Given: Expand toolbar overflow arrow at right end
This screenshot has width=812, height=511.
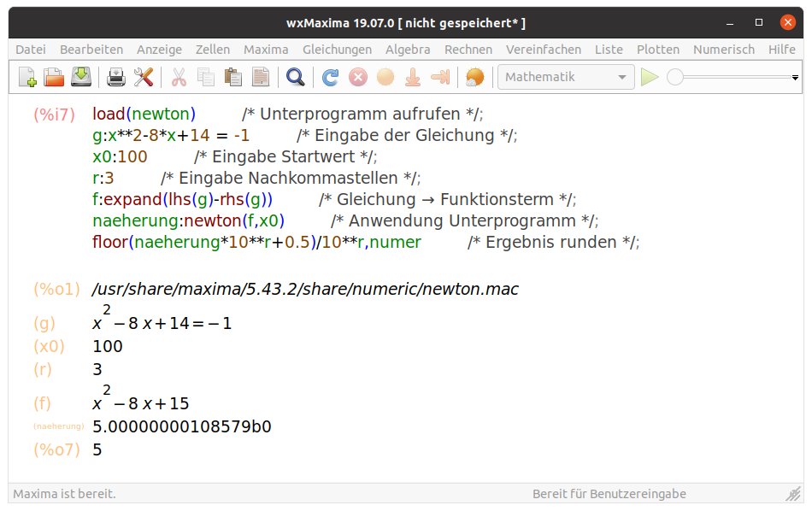Looking at the screenshot, I should click(x=795, y=78).
